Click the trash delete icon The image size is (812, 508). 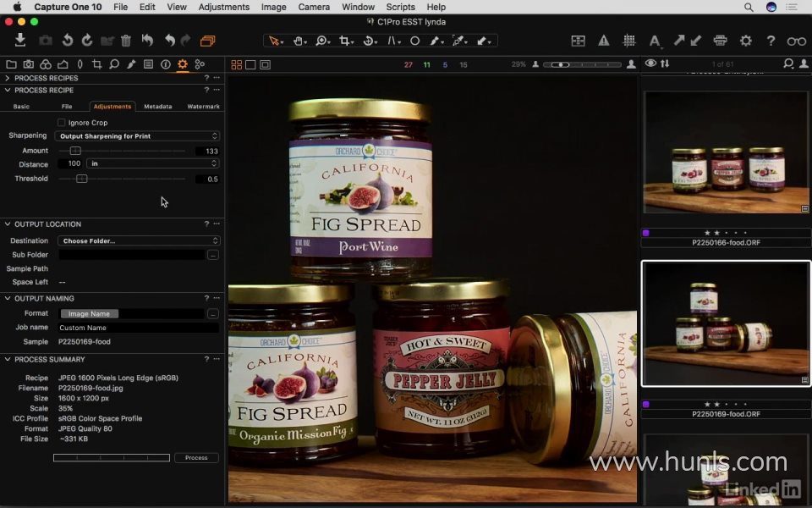(126, 41)
